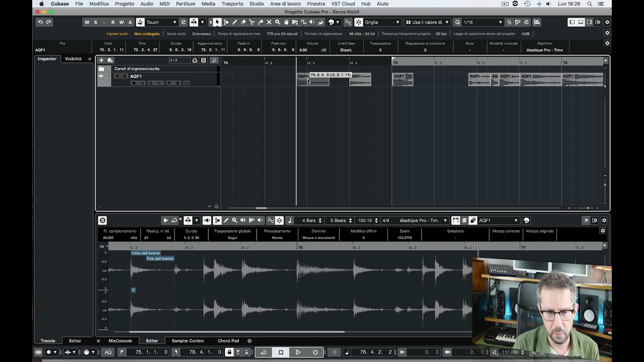
Task: Open the Sampler Control tab
Action: (x=188, y=341)
